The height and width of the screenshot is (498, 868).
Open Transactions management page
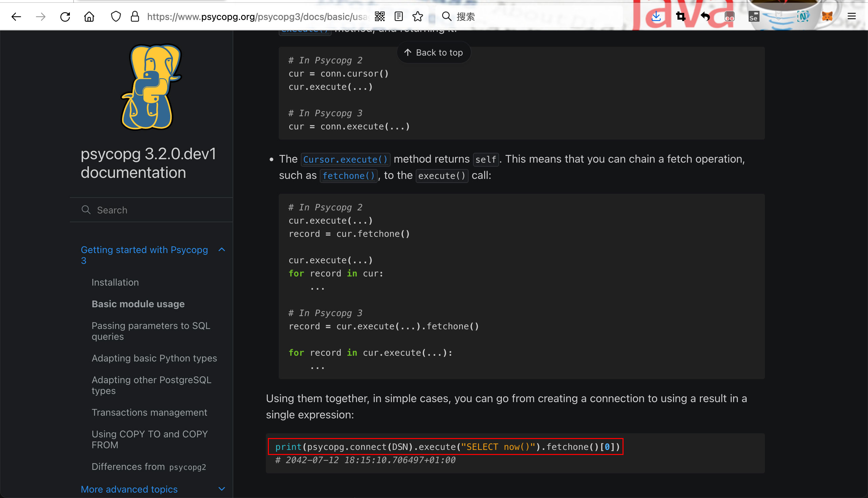point(149,413)
